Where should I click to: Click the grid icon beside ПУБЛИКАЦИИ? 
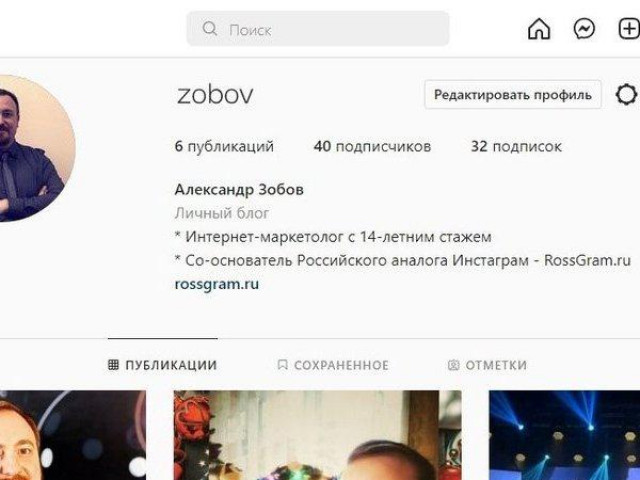click(113, 364)
